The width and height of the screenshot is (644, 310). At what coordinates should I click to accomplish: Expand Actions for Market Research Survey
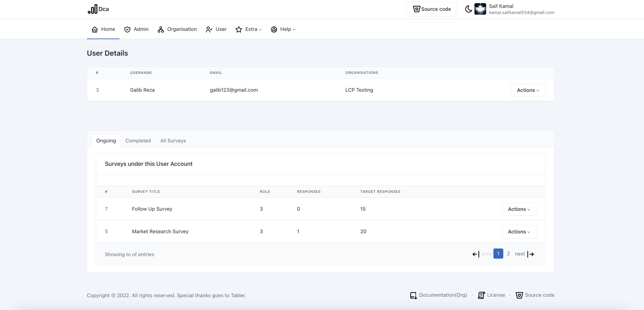(x=519, y=232)
